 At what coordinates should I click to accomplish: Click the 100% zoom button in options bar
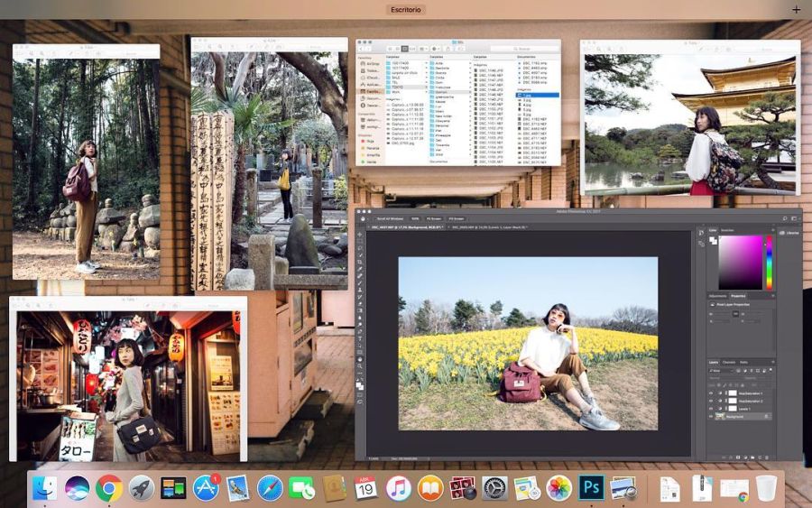pos(415,219)
